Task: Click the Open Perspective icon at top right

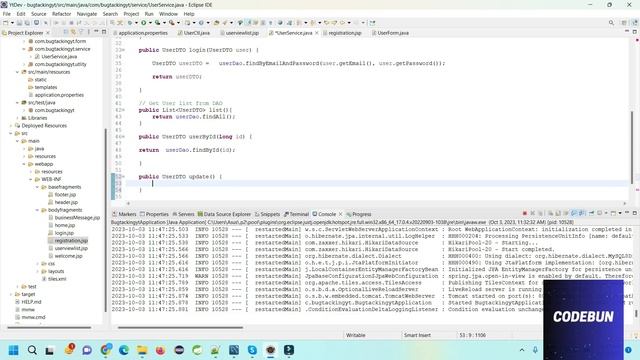Action: click(x=624, y=23)
